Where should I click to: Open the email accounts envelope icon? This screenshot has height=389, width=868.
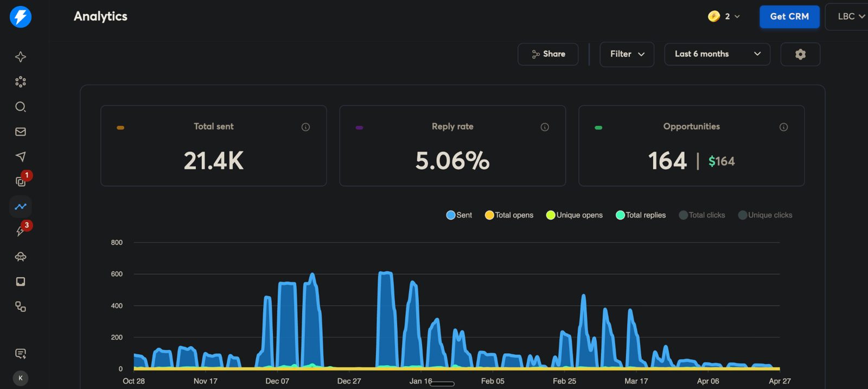(21, 132)
